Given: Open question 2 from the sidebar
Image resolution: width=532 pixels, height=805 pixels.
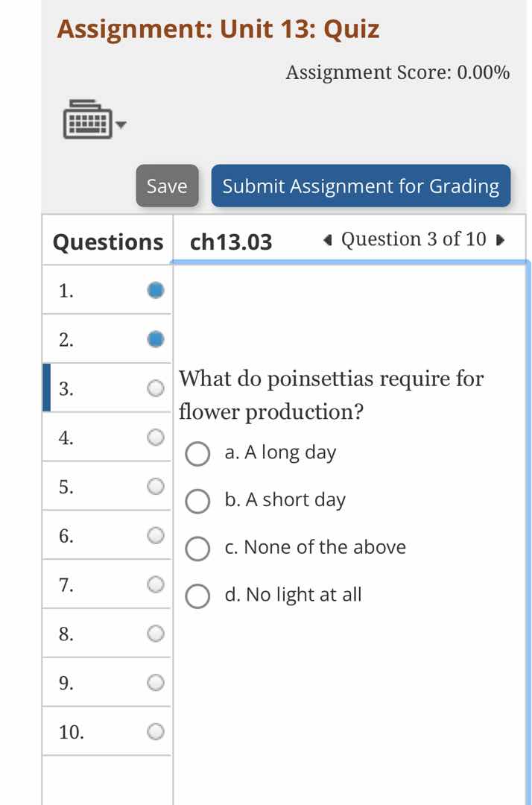Looking at the screenshot, I should point(67,340).
